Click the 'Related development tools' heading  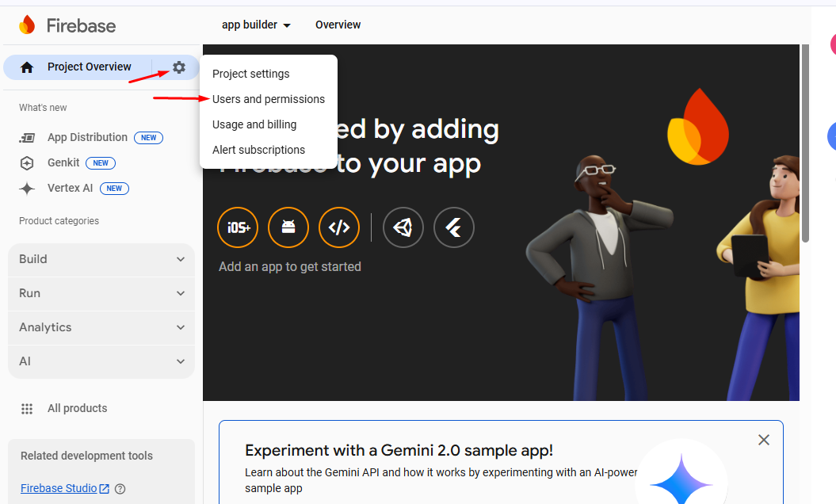(x=86, y=456)
